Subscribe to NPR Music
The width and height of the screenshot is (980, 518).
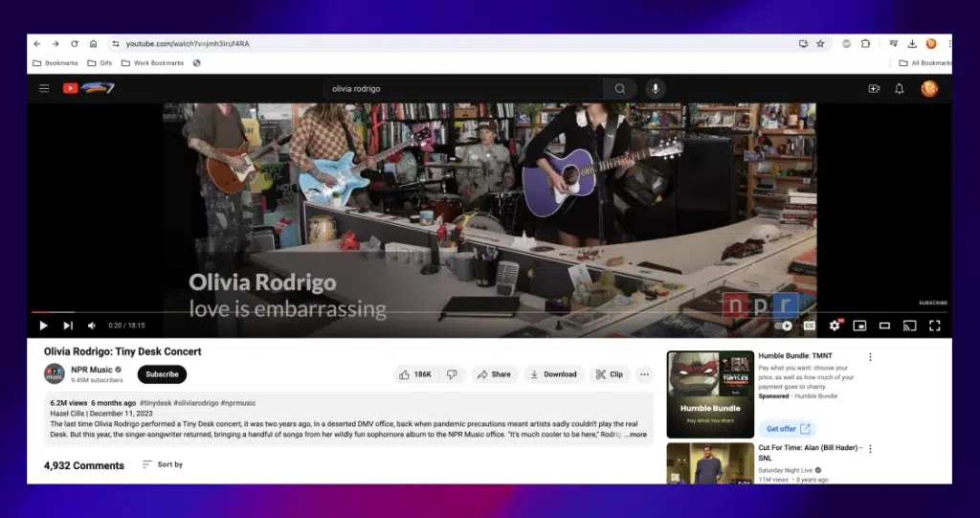tap(162, 374)
